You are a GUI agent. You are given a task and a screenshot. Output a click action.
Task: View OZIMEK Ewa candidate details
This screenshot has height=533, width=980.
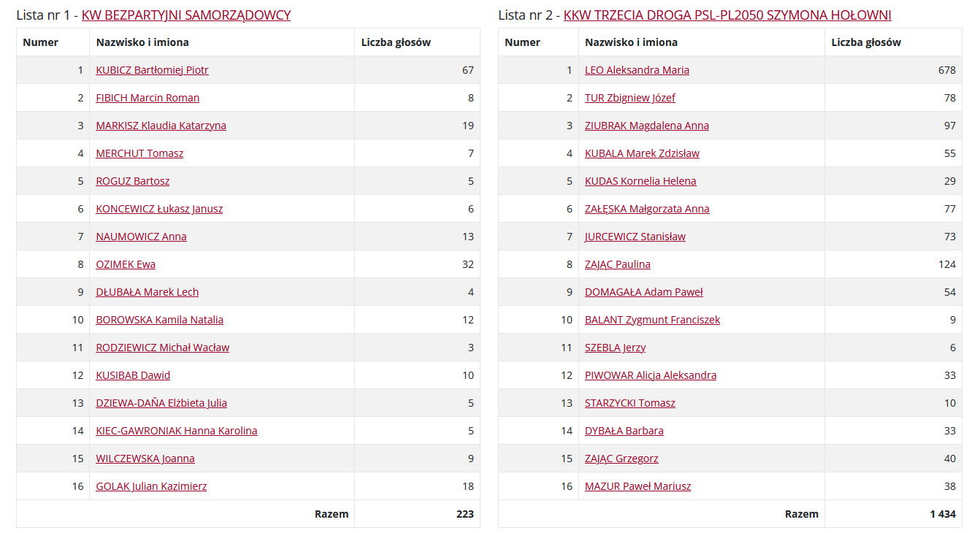126,264
